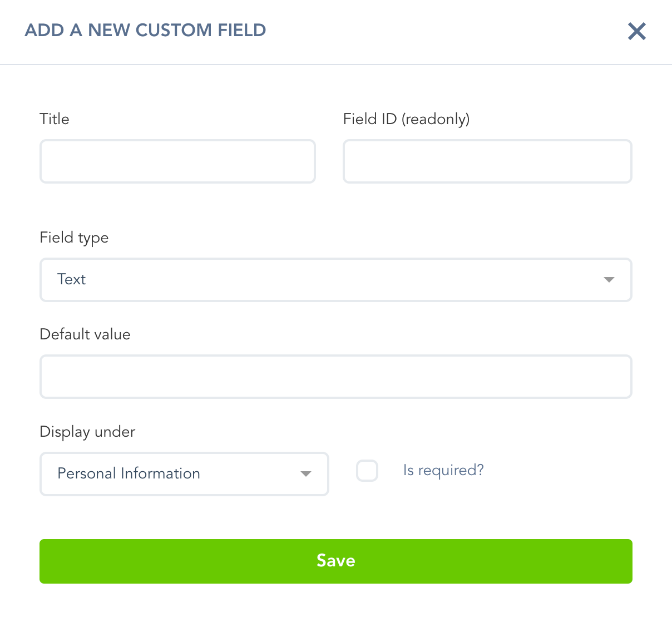Click the divider line beneath the dialog header
The height and width of the screenshot is (622, 672).
(x=336, y=65)
